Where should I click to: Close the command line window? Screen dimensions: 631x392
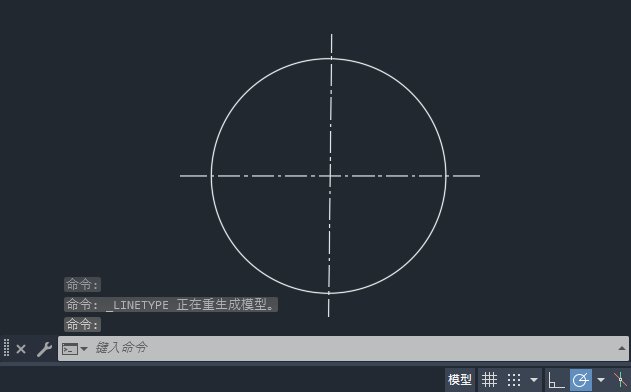(x=21, y=349)
